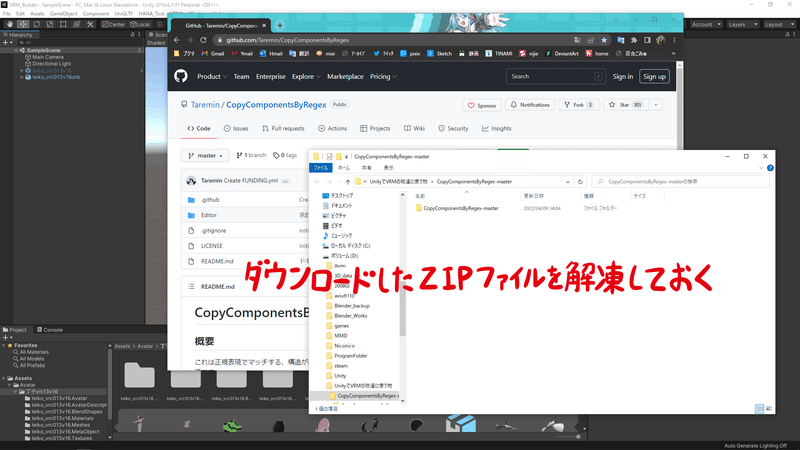Switch to the Projects tab
Screen dimensions: 800x450
pyautogui.click(x=375, y=129)
